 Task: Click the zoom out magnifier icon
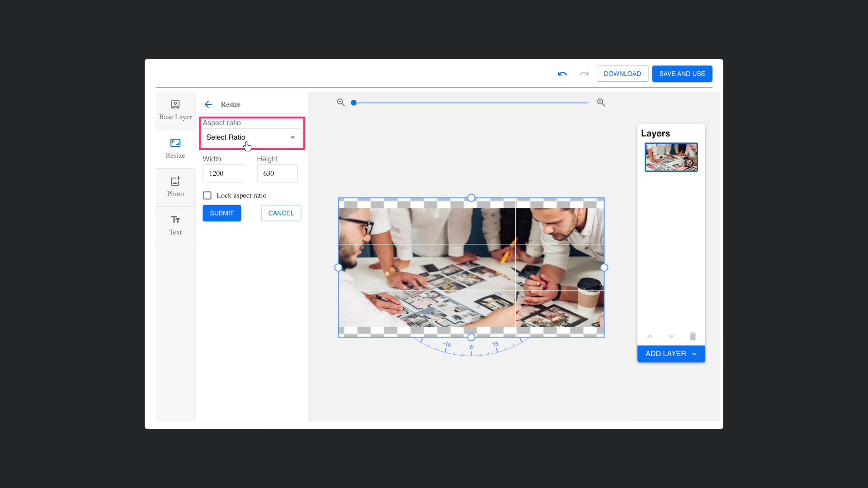pyautogui.click(x=341, y=103)
